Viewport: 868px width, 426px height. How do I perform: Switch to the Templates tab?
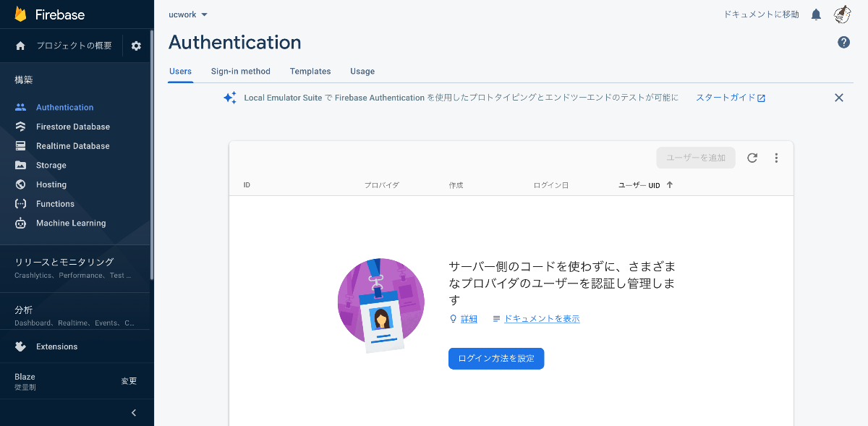[310, 72]
